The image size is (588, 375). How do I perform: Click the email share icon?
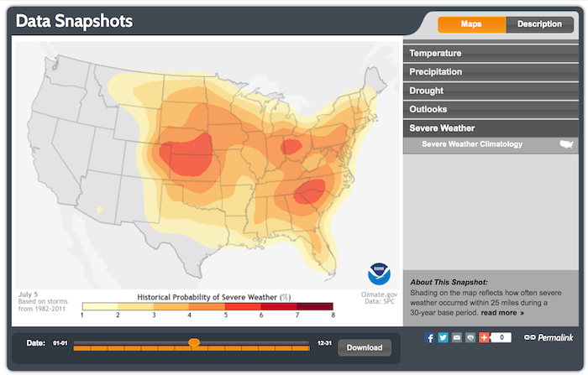(457, 337)
